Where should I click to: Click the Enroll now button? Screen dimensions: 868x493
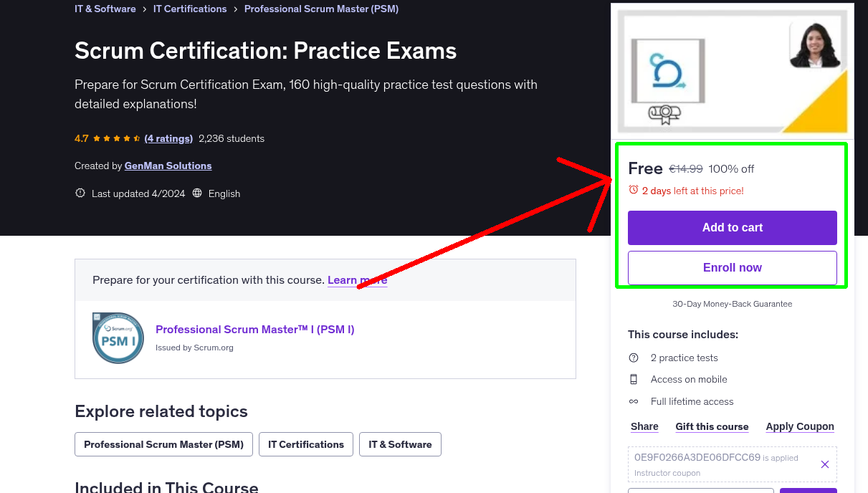(732, 267)
